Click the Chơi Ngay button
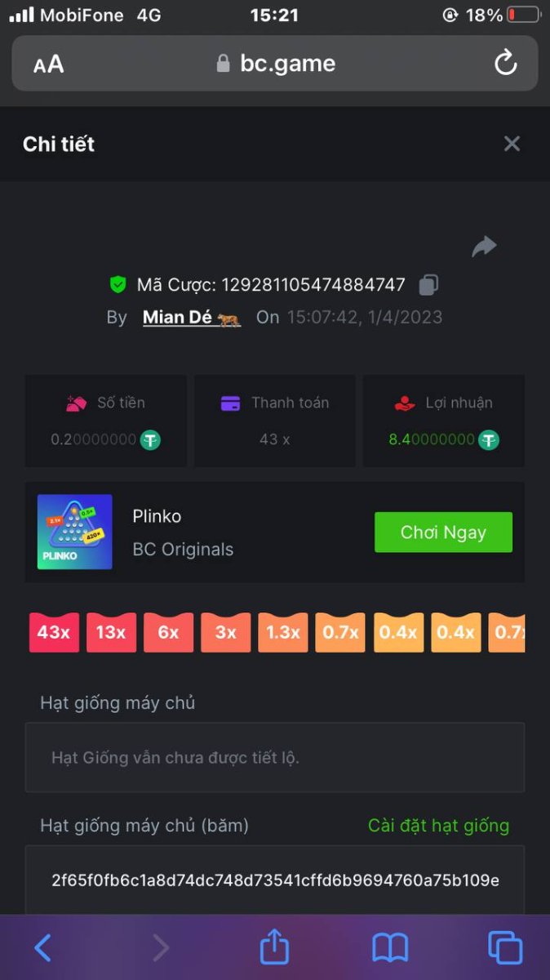The height and width of the screenshot is (980, 550). [x=443, y=532]
